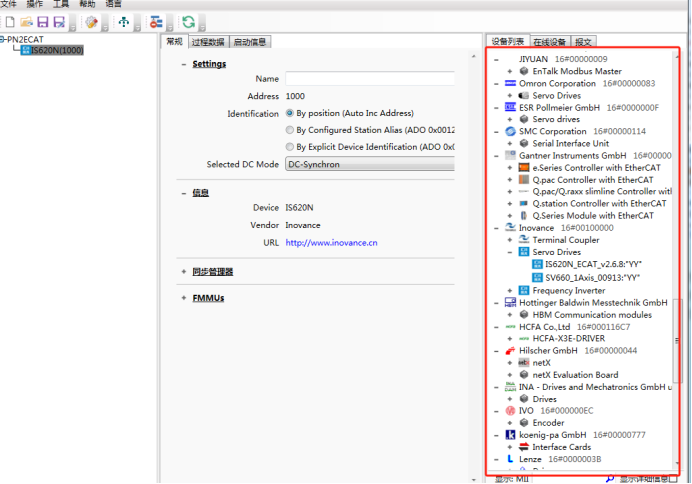Select By Explicit Device Identification radio
The width and height of the screenshot is (692, 484).
pyautogui.click(x=290, y=146)
